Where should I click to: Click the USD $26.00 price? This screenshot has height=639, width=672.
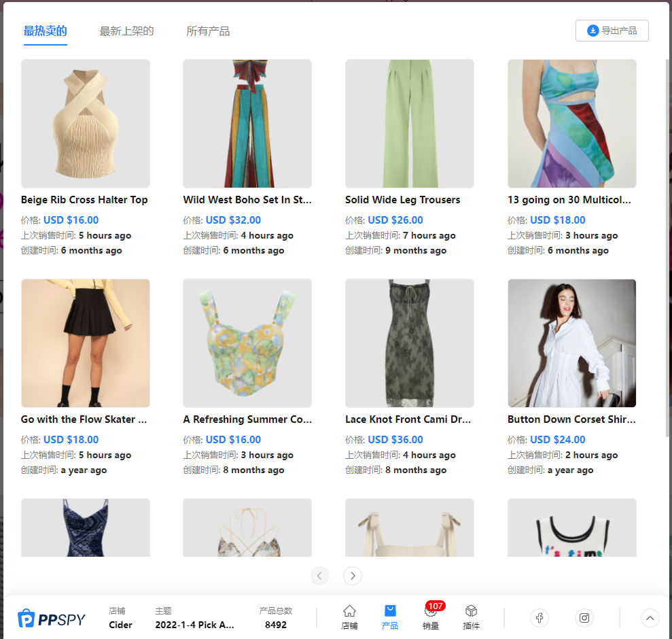[395, 220]
